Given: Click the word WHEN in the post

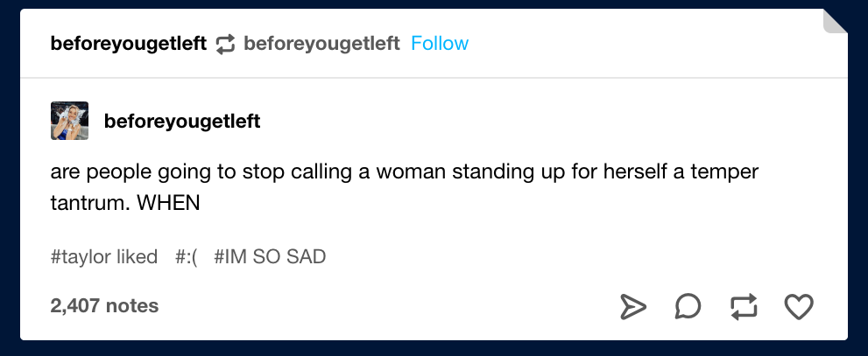Looking at the screenshot, I should (x=168, y=203).
